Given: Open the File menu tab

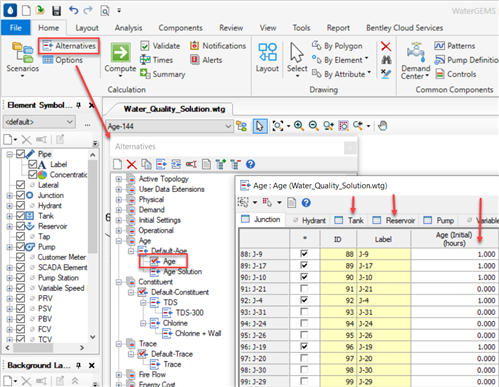Looking at the screenshot, I should pos(15,28).
